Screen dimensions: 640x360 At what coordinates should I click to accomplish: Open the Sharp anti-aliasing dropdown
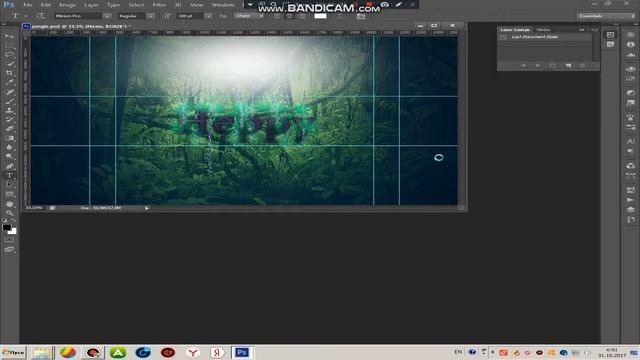(249, 16)
